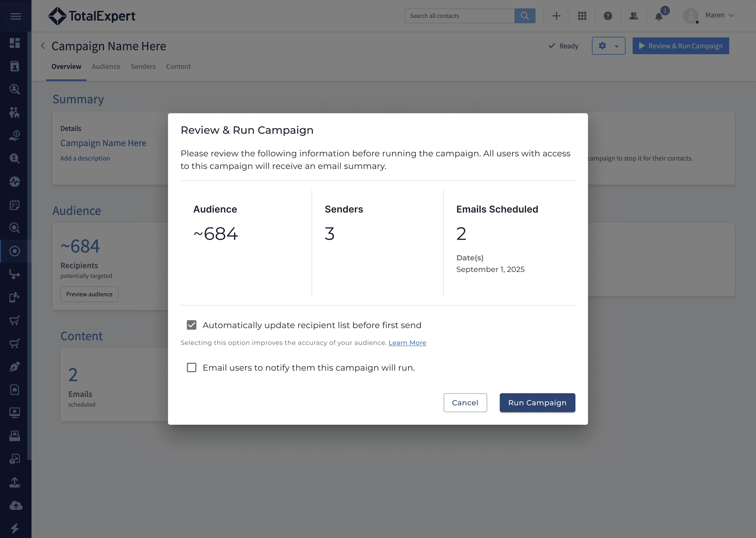Open the hamburger navigation menu
This screenshot has height=538, width=756.
15,16
